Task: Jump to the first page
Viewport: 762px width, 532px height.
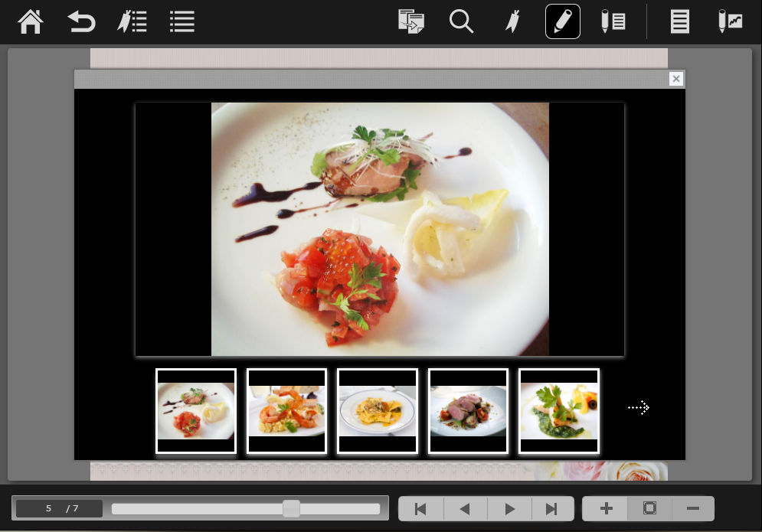Action: tap(420, 509)
